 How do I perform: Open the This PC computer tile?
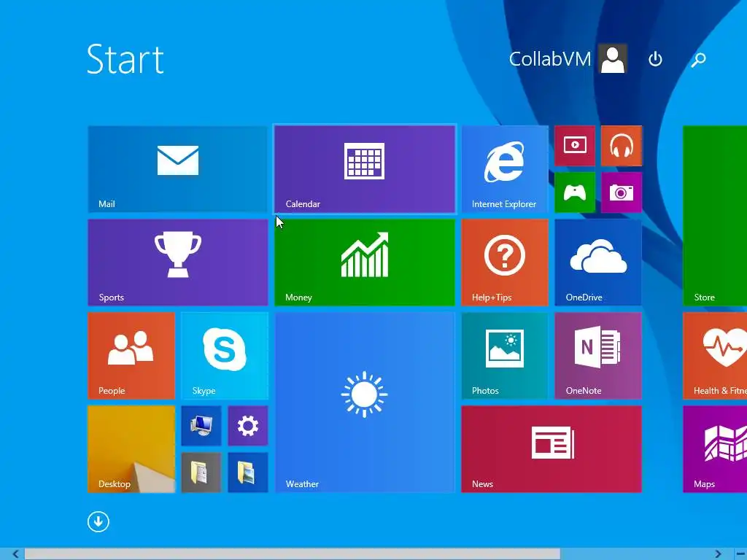pos(201,425)
